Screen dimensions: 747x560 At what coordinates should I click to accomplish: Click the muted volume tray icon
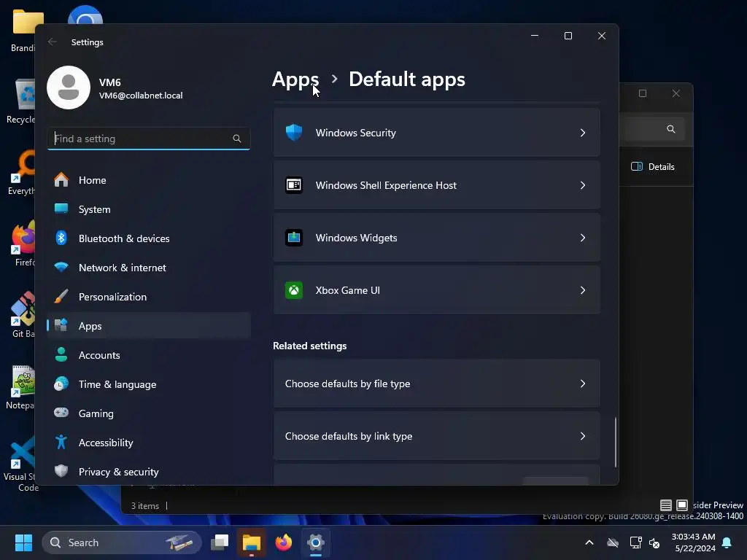[654, 542]
